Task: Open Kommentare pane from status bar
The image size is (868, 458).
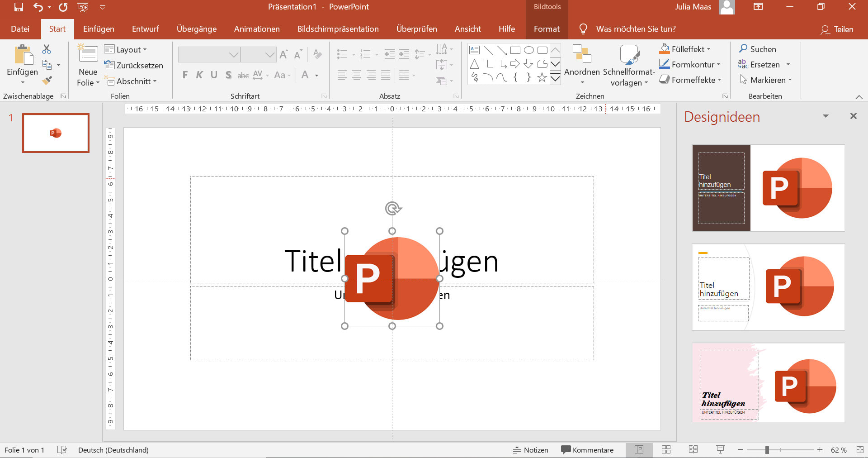Action: pyautogui.click(x=587, y=450)
